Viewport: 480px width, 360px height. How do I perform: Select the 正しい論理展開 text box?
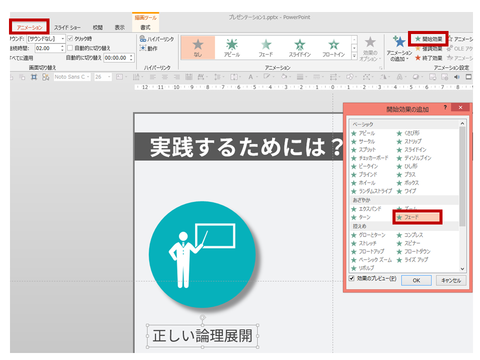click(x=203, y=336)
